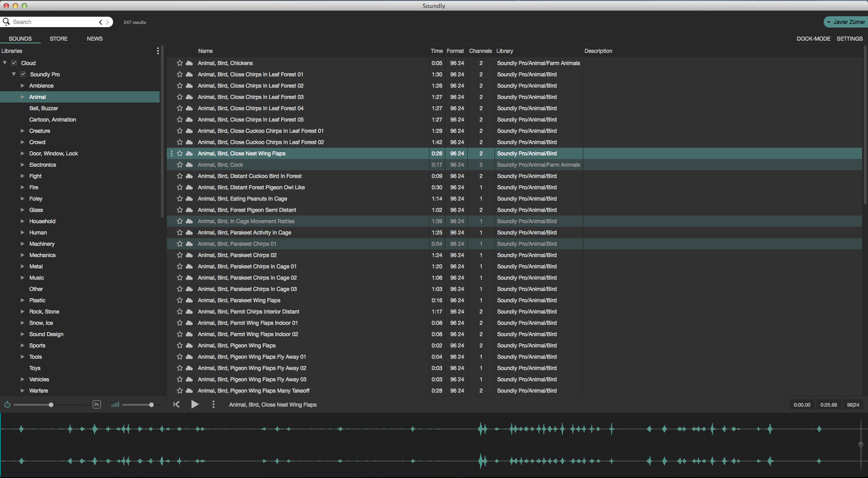Favorite the Close Nest Wing Flaps row
The image size is (868, 478).
coord(179,154)
